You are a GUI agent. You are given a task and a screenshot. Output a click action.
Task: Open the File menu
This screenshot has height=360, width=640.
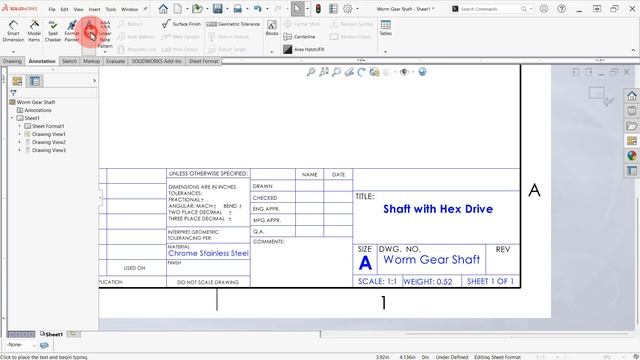pos(52,9)
